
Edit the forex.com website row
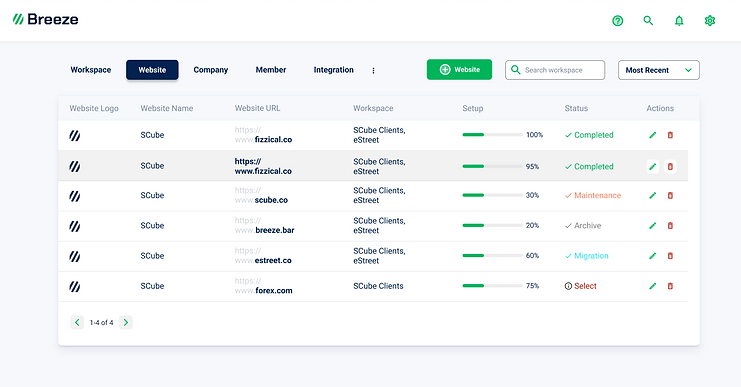653,286
